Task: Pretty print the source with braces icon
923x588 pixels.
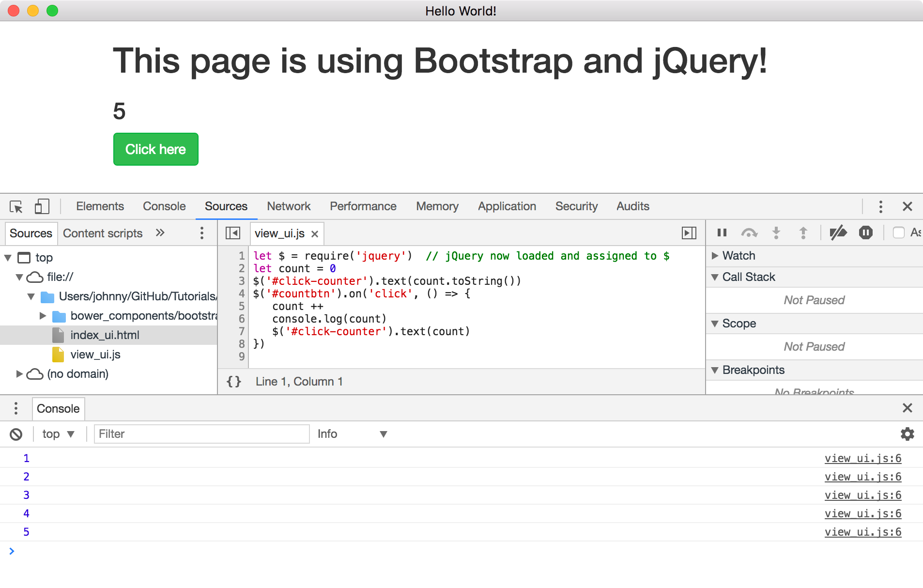Action: (x=234, y=382)
